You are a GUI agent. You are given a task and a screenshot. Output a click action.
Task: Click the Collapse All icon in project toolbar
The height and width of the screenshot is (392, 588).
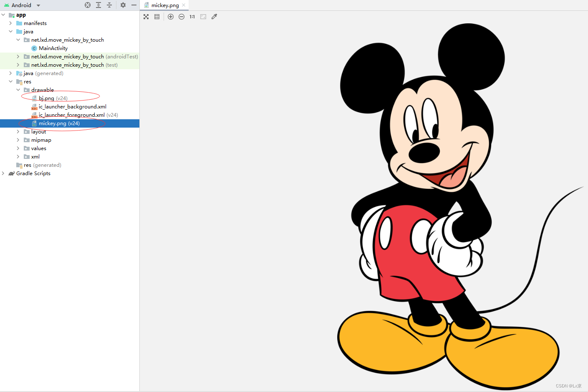[x=109, y=5]
